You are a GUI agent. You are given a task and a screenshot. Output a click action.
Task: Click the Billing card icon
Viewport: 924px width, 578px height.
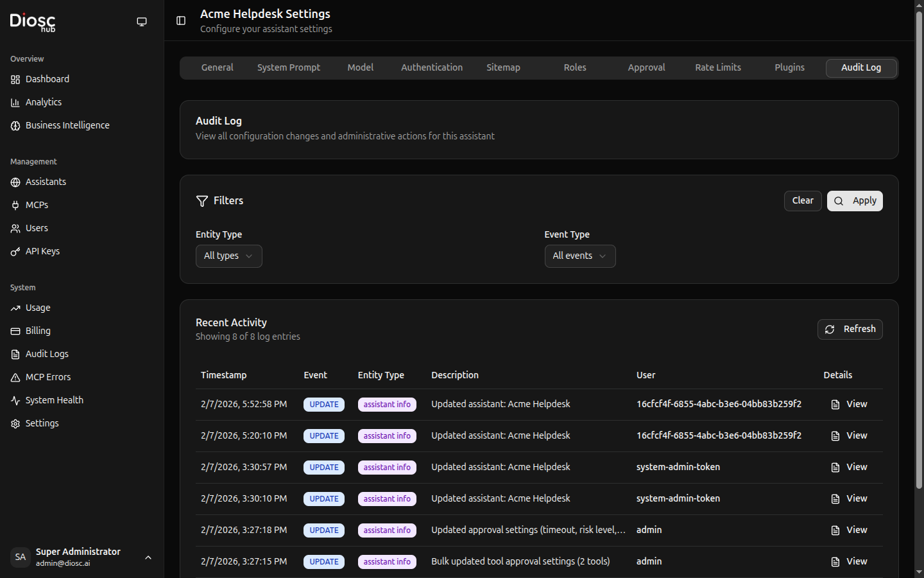pyautogui.click(x=15, y=331)
